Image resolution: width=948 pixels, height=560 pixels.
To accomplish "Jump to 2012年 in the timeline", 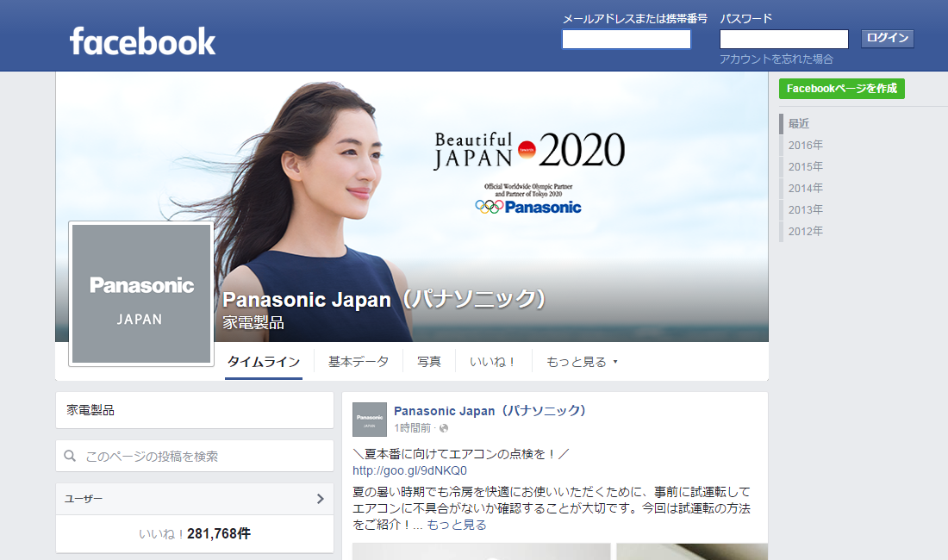I will [x=805, y=232].
